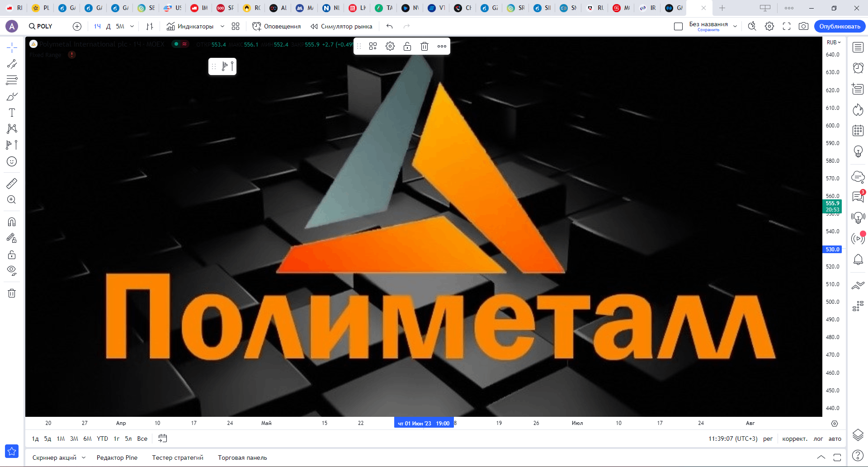
Task: Open the Редактор Pine tab
Action: (x=117, y=458)
